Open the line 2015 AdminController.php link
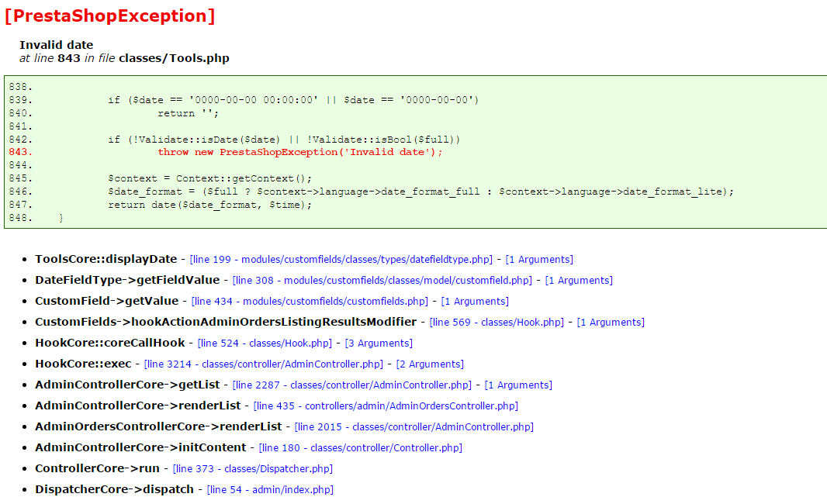The width and height of the screenshot is (827, 504). coord(414,427)
